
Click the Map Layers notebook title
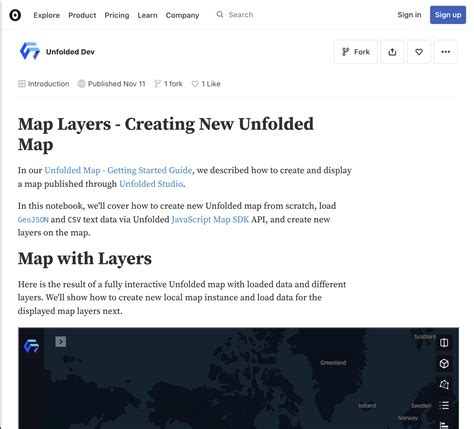(166, 134)
